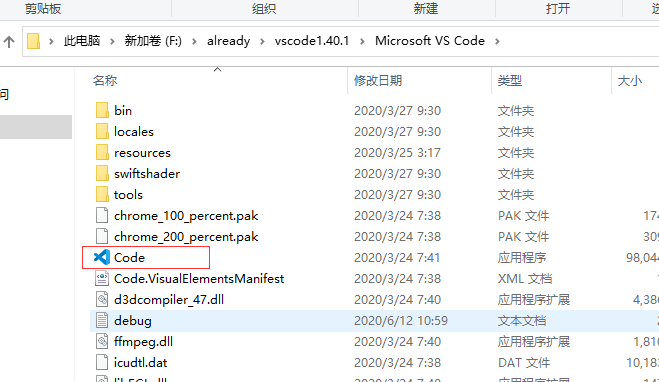Click the 打开 ribbon group label
This screenshot has width=659, height=382.
558,8
